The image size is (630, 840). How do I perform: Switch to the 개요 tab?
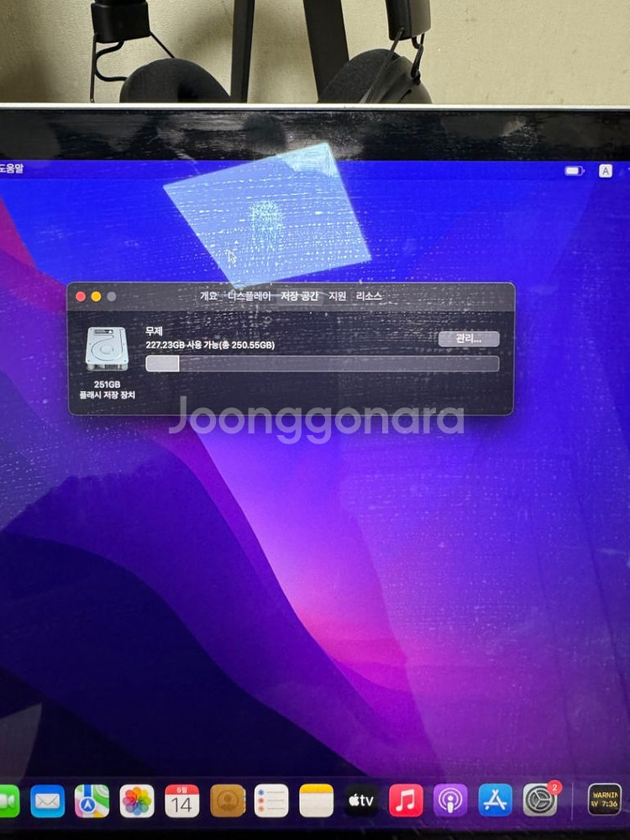point(208,296)
